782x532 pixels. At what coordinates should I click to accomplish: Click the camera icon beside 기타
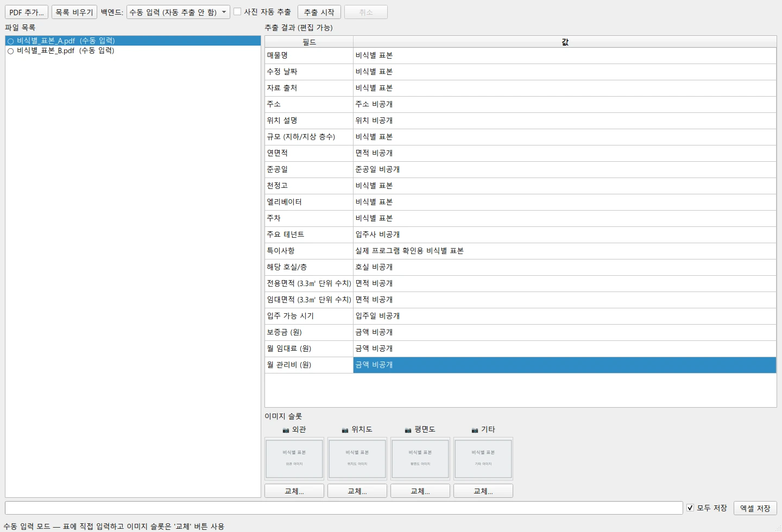coord(475,430)
